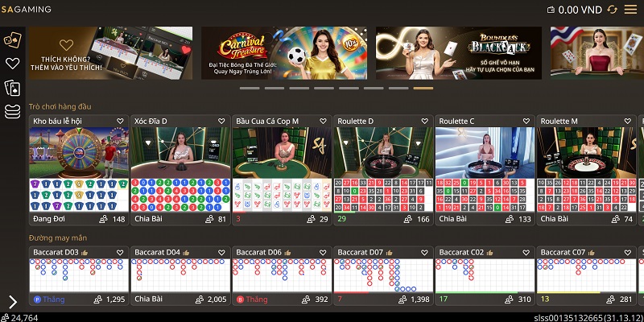
Task: Favorite the Roulette M table
Action: tap(628, 122)
